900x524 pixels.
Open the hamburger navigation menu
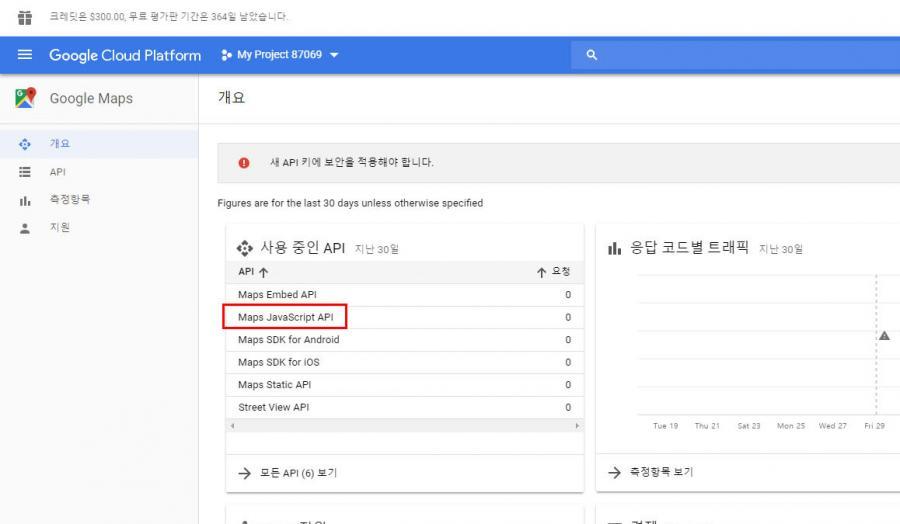point(25,55)
